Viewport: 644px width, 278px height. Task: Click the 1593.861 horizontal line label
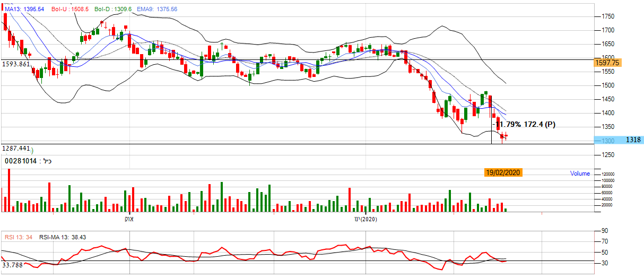15,64
